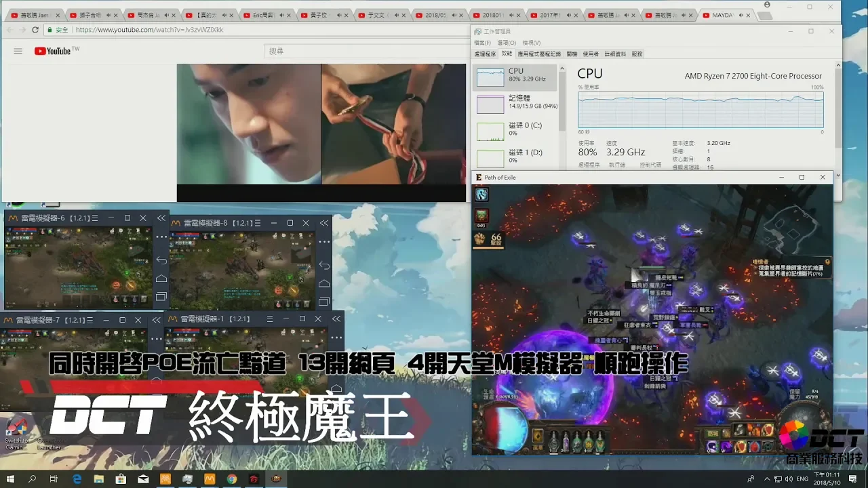This screenshot has height=488, width=868.
Task: Switch to the 詳細資料 tab in Task Manager
Action: tap(615, 54)
